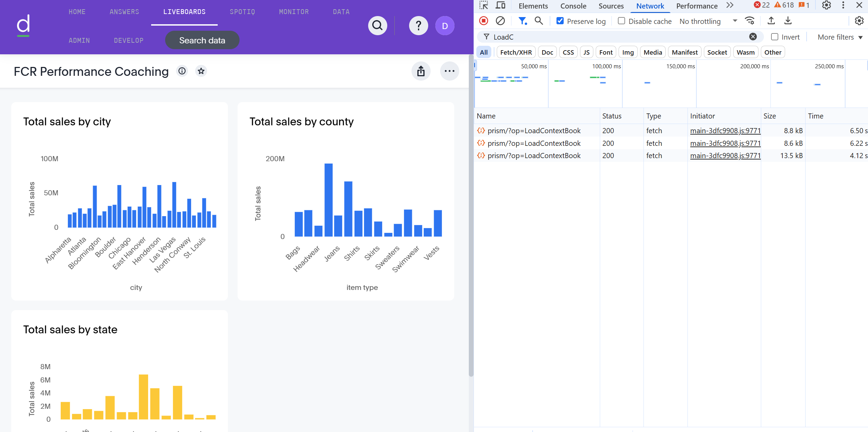Screen dimensions: 868x432
Task: Import HAR file with upload arrow
Action: tap(771, 21)
